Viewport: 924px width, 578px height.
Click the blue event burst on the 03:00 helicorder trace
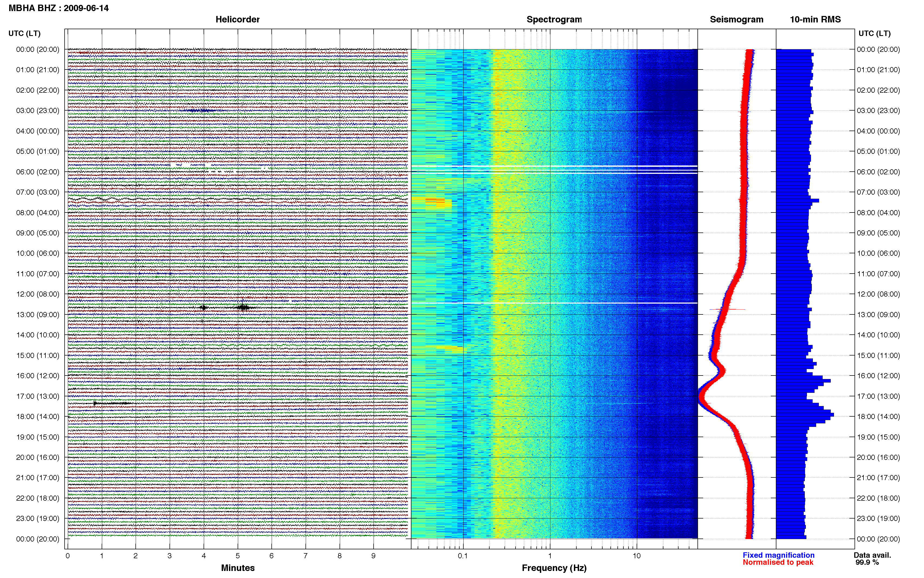(x=201, y=111)
